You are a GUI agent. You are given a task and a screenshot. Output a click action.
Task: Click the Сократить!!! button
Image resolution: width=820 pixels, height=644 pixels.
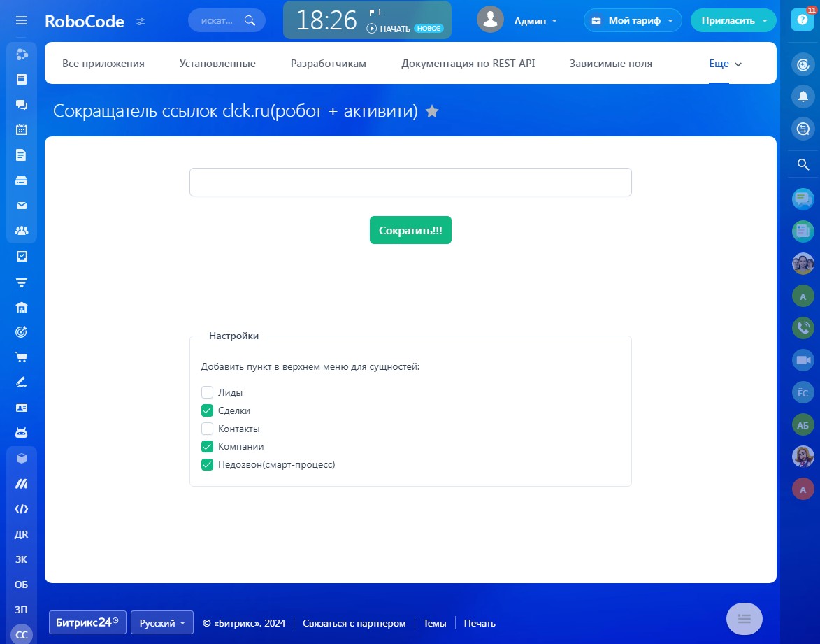410,230
